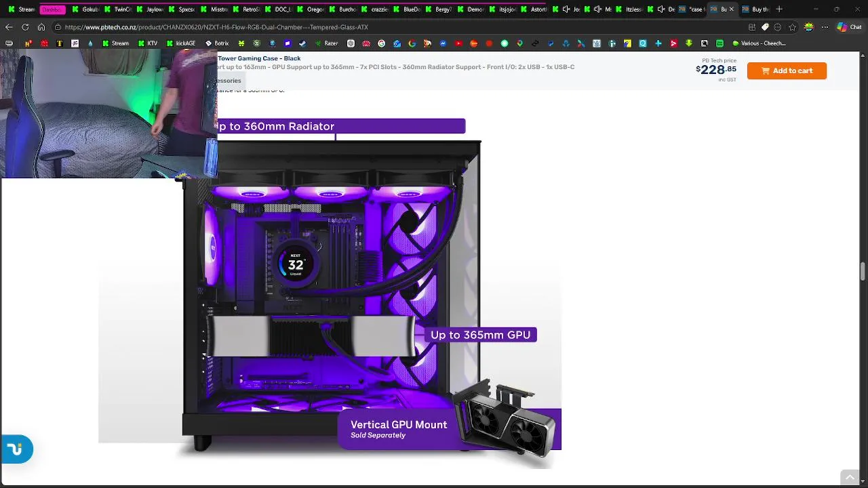The width and height of the screenshot is (868, 488).
Task: Open the shopping price tag icon
Action: (765, 27)
